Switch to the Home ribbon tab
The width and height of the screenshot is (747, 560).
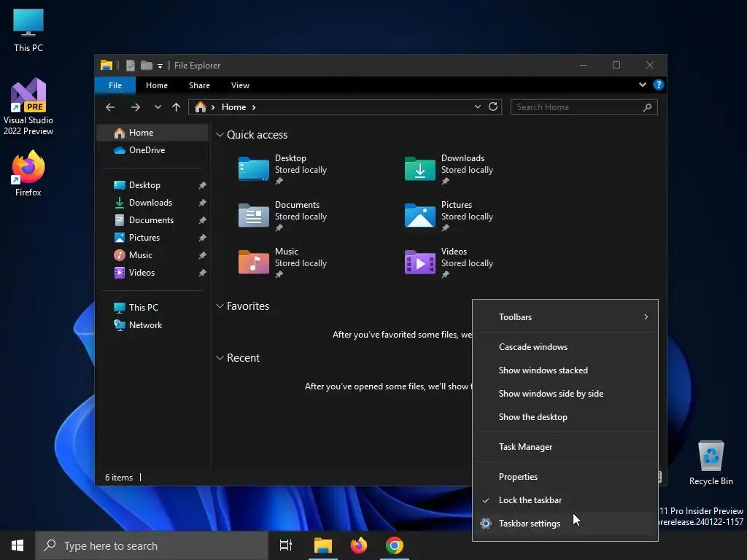point(157,85)
